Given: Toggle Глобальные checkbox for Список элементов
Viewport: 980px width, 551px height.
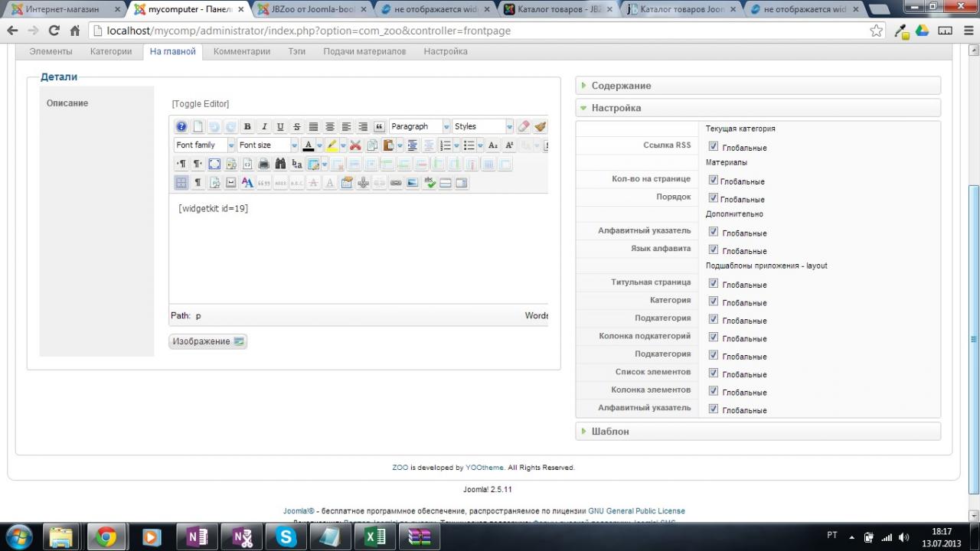Looking at the screenshot, I should 714,373.
